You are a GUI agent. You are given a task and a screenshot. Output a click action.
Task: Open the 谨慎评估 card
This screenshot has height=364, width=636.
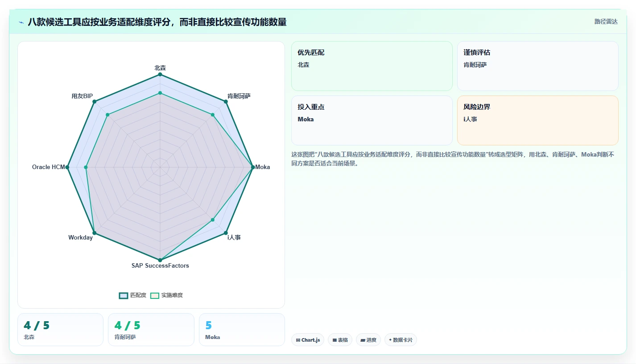[538, 66]
